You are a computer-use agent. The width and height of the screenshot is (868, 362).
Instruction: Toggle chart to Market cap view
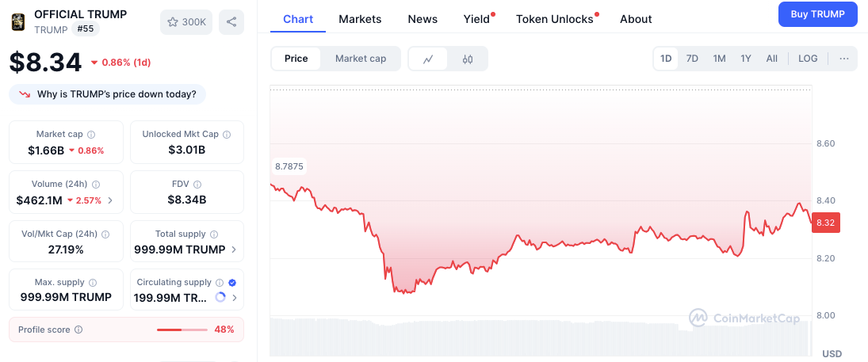pyautogui.click(x=361, y=59)
